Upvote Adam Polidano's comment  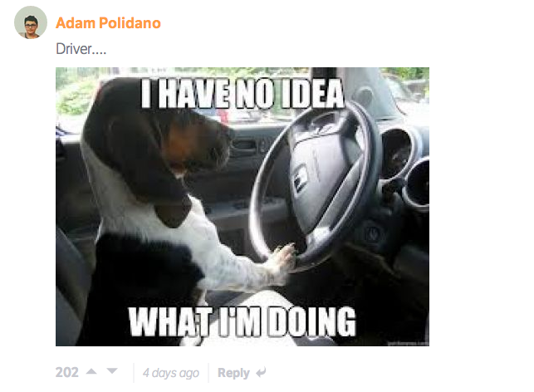(x=91, y=371)
